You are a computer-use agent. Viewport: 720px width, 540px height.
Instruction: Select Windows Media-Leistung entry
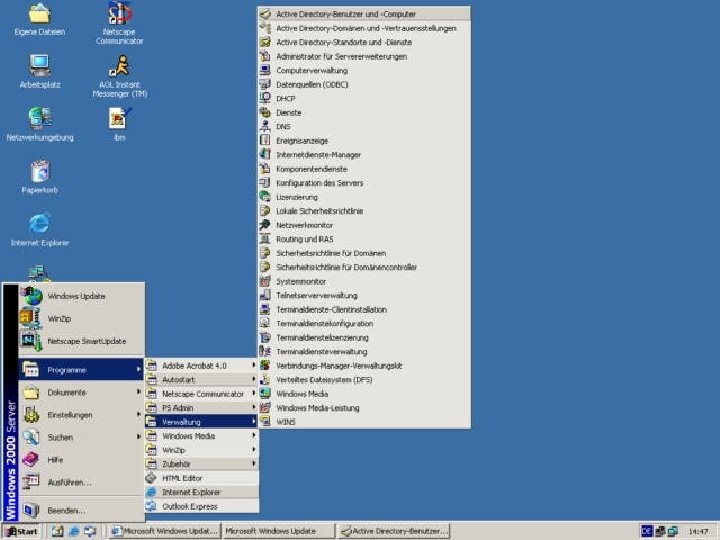364,408
